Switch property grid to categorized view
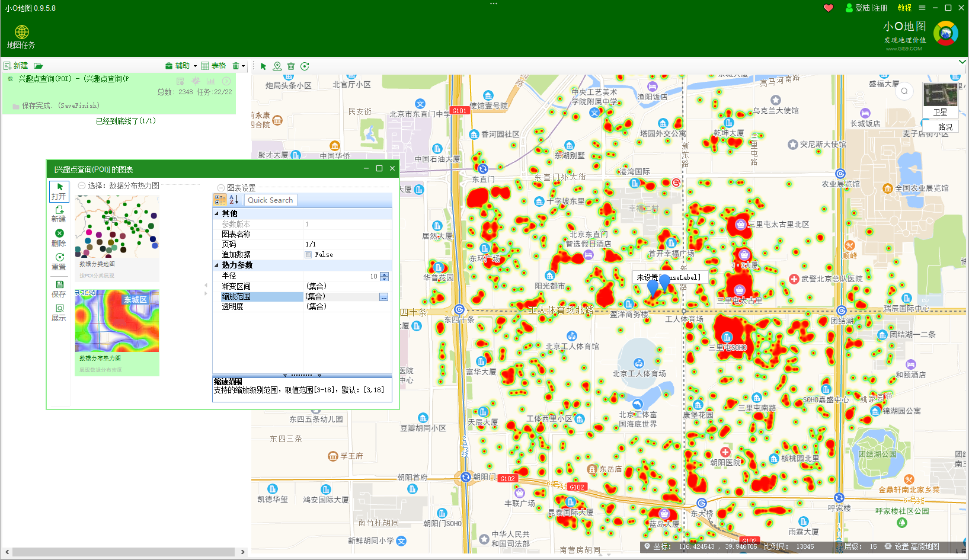Screen dimensions: 969x560 point(220,200)
